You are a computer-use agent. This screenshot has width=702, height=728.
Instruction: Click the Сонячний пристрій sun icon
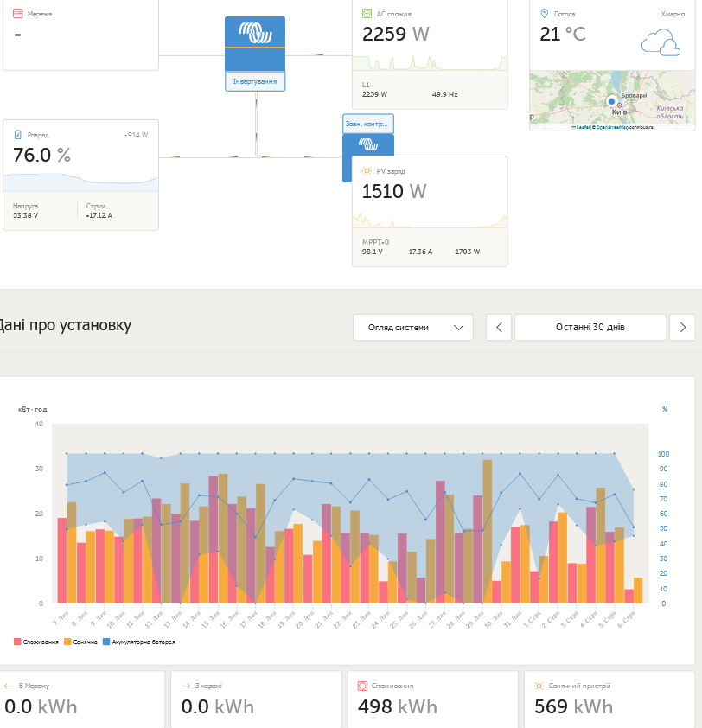[x=539, y=685]
